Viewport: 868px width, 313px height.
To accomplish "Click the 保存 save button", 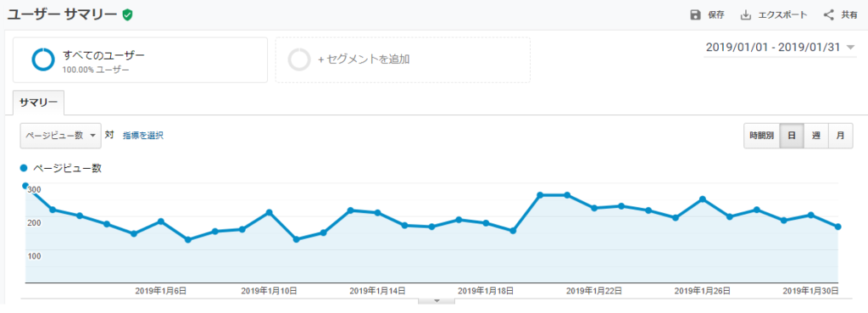I will point(708,15).
